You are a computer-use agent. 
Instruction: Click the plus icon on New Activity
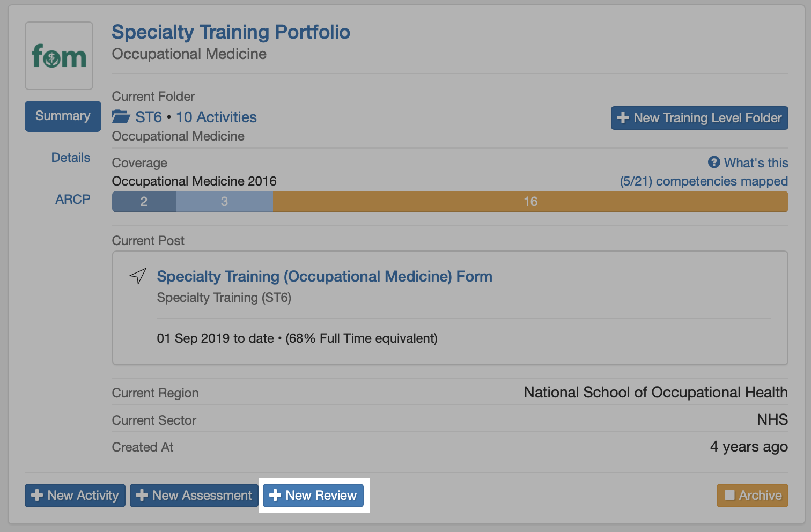pos(37,495)
